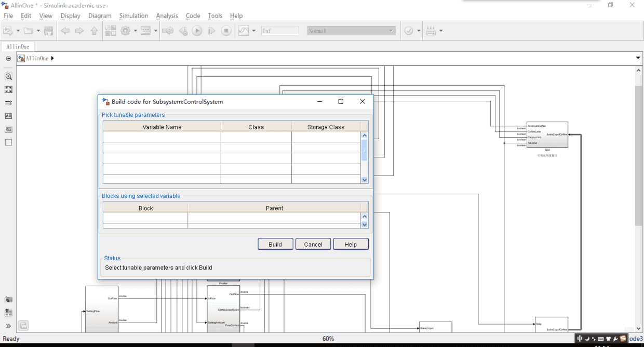Click the Fit to View palette icon
Viewport: 644px width, 347px height.
coord(8,90)
